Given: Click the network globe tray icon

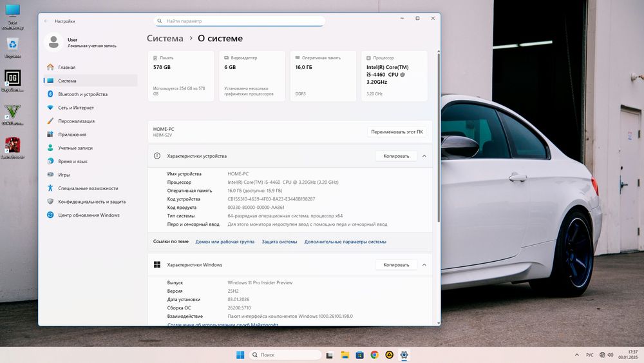Looking at the screenshot, I should point(602,355).
